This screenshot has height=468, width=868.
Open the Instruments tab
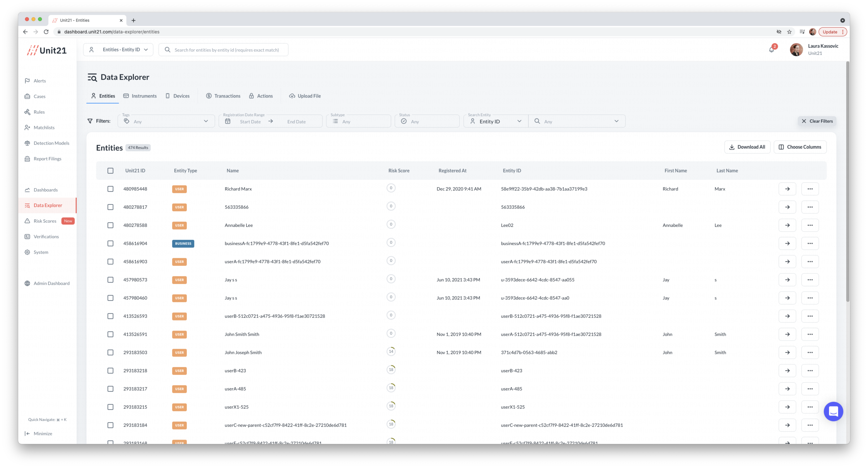pos(140,96)
